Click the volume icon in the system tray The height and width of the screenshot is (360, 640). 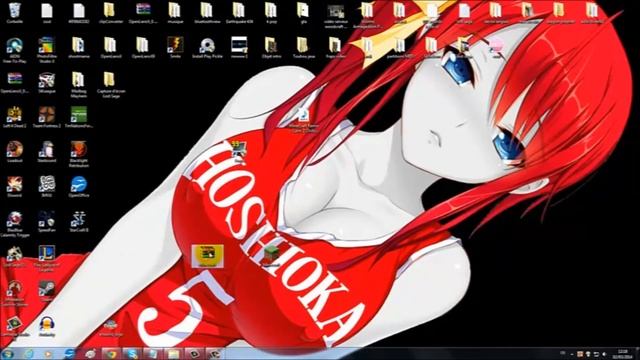[x=604, y=354]
